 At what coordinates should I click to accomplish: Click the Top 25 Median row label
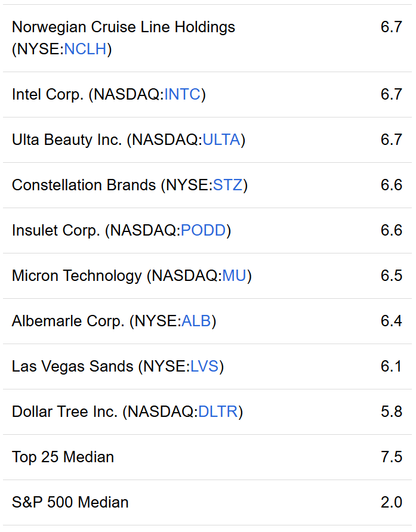click(63, 457)
